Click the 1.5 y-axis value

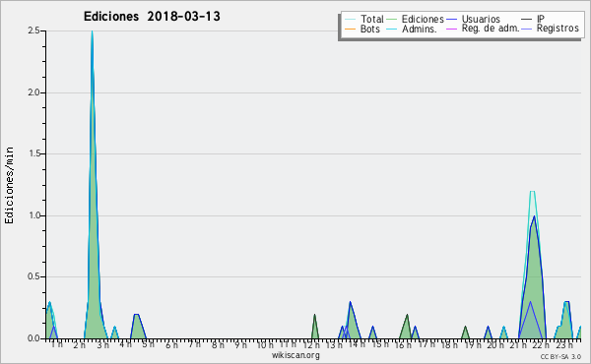tap(33, 153)
